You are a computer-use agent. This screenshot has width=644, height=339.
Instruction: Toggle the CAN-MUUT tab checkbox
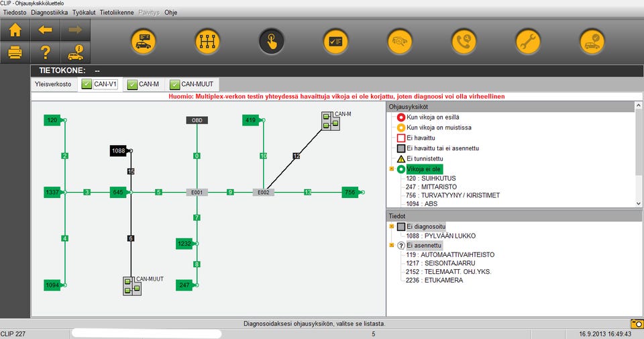(175, 85)
